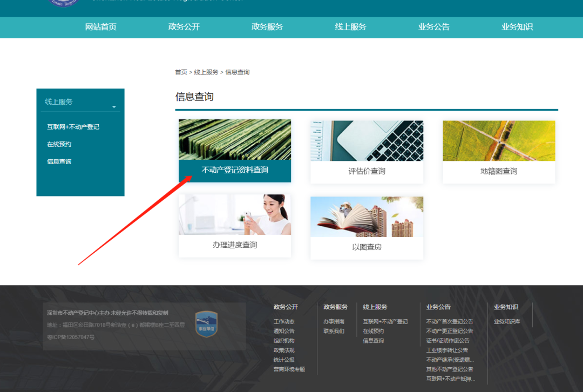Click the footer 业务知识 column heading
This screenshot has height=392, width=583.
(506, 307)
